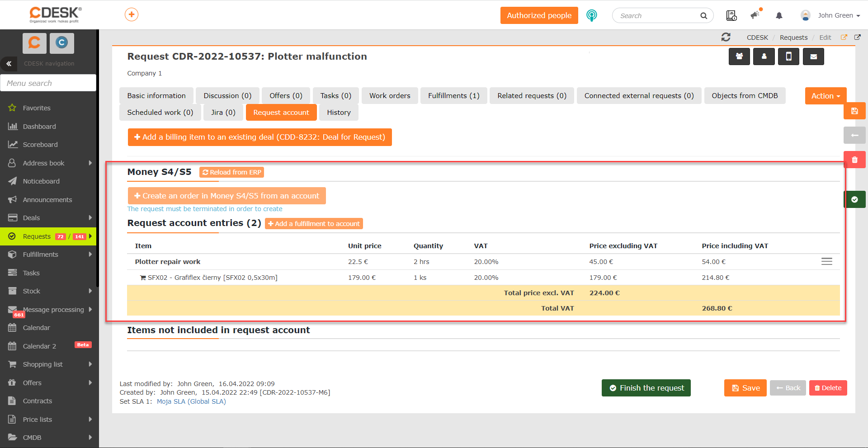The width and height of the screenshot is (868, 448).
Task: Click the Authorized people button
Action: click(539, 15)
